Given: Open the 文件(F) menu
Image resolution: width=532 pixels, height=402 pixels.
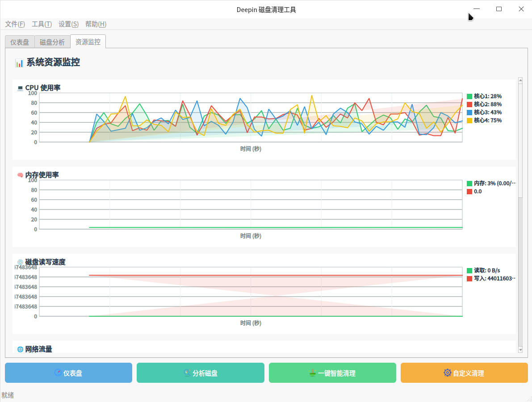Looking at the screenshot, I should click(15, 24).
